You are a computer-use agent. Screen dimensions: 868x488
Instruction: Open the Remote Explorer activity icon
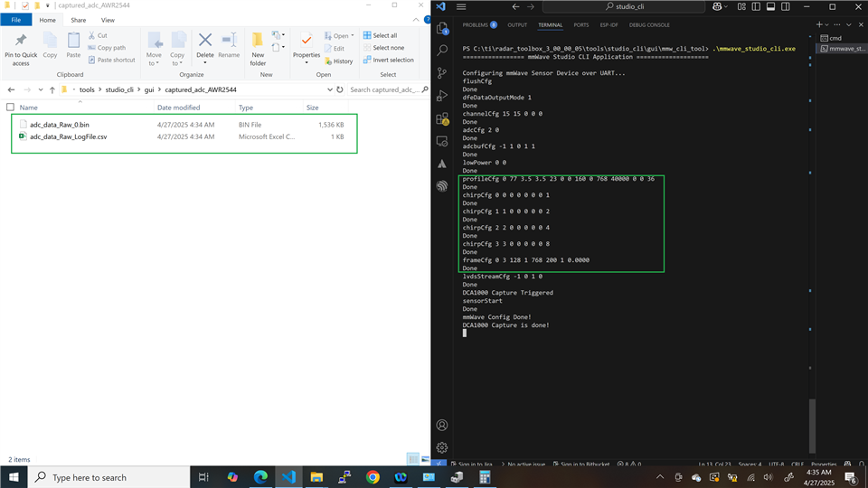pos(442,141)
